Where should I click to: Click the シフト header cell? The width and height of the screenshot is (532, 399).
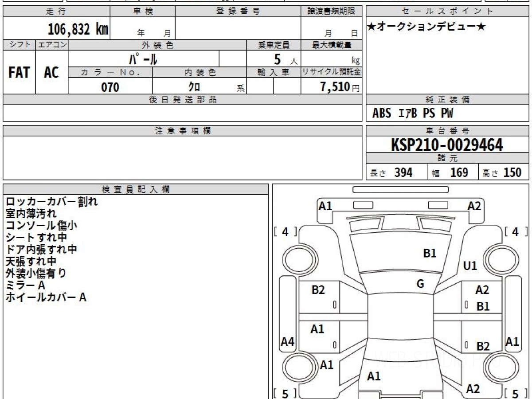[x=20, y=45]
